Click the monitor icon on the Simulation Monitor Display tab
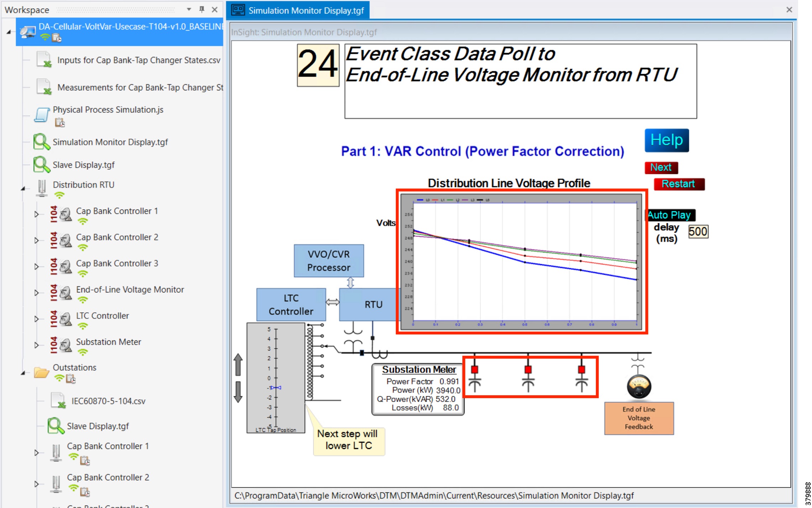Image resolution: width=812 pixels, height=508 pixels. [238, 10]
